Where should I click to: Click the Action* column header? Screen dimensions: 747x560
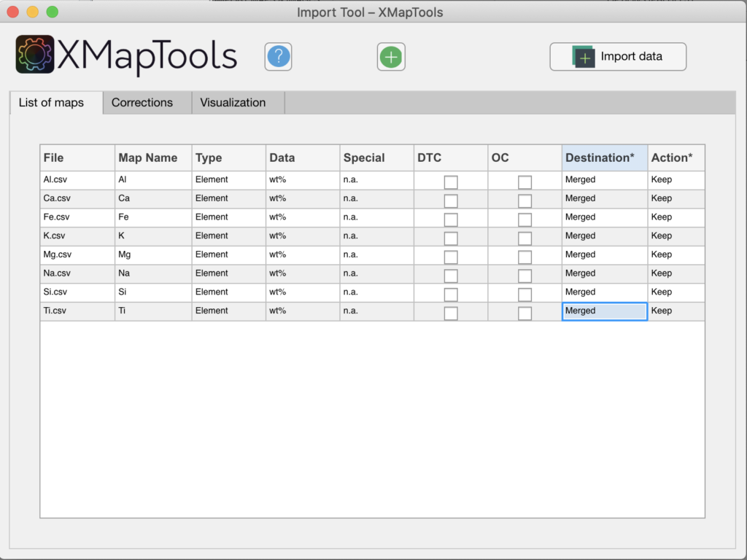[676, 157]
